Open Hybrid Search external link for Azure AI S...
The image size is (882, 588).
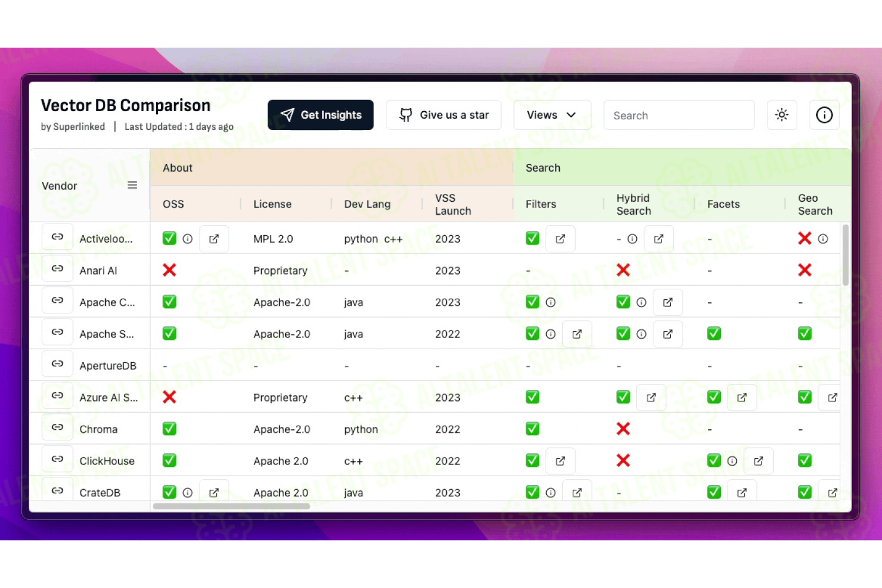click(651, 397)
